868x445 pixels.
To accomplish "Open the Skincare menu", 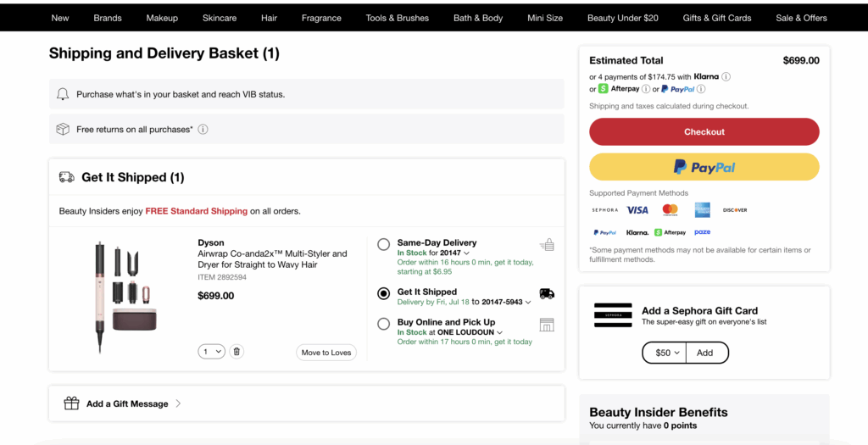I will pos(220,18).
